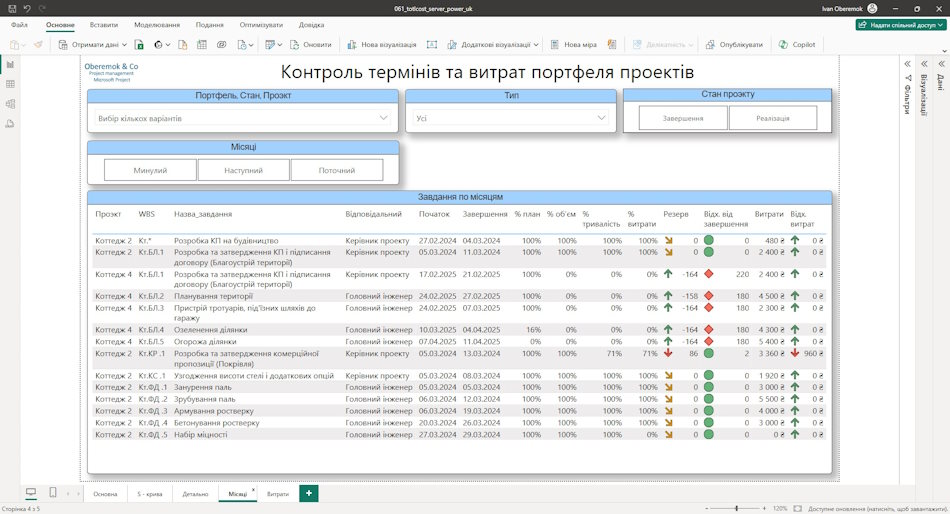The height and width of the screenshot is (514, 950).
Task: Open the Transform data dropdown arrow
Action: tap(279, 45)
